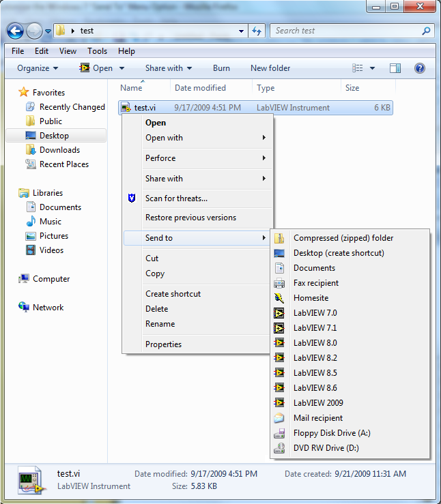Viewport: 441px width, 504px height.
Task: Click the Floppy Disk Drive icon
Action: [279, 433]
